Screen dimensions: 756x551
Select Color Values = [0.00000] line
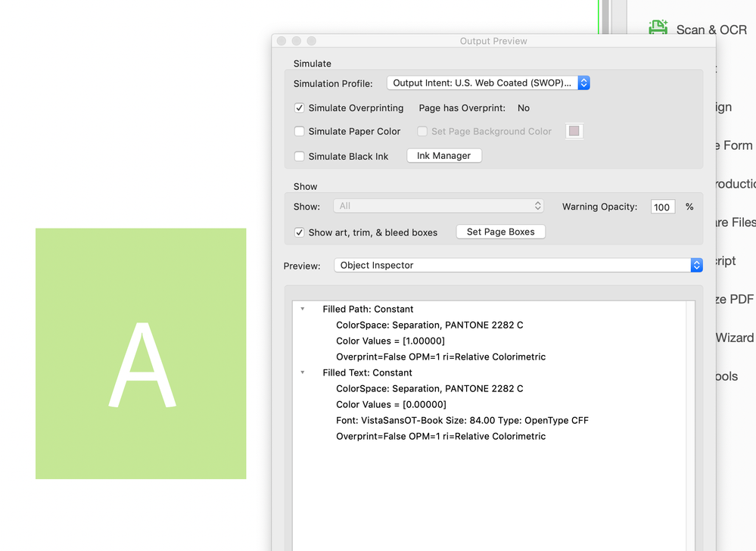click(391, 404)
